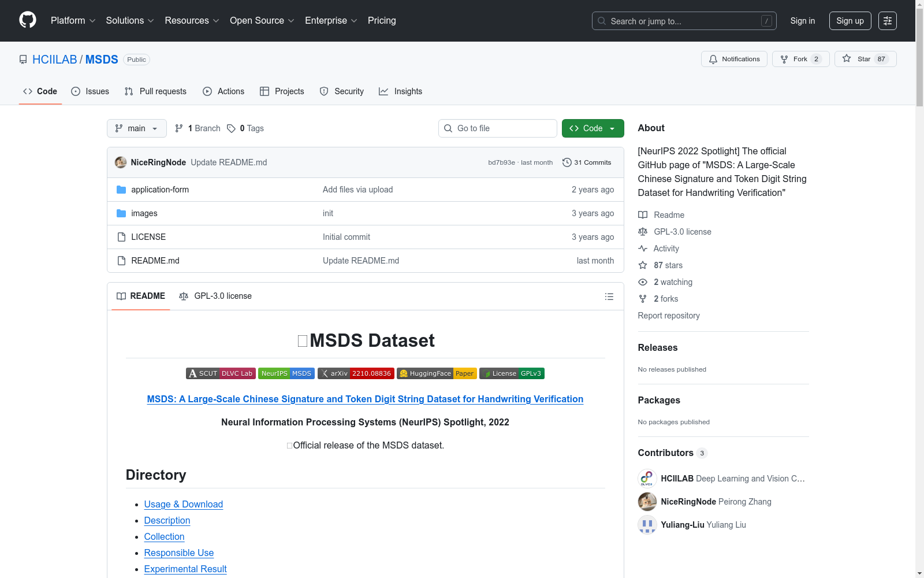This screenshot has height=578, width=924.
Task: Select the README tab in file viewer
Action: 141,296
